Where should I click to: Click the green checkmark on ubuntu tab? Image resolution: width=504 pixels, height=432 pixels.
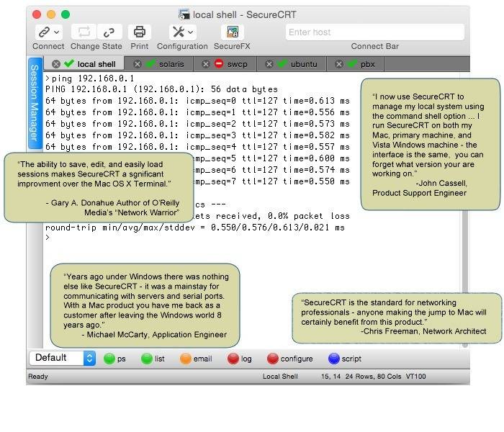point(282,63)
